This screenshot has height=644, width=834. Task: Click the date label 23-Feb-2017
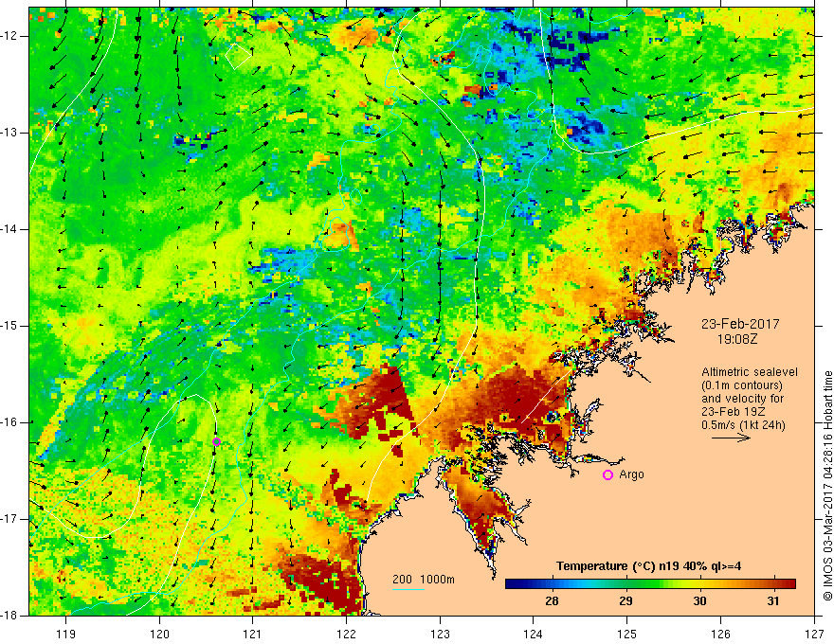(x=740, y=324)
